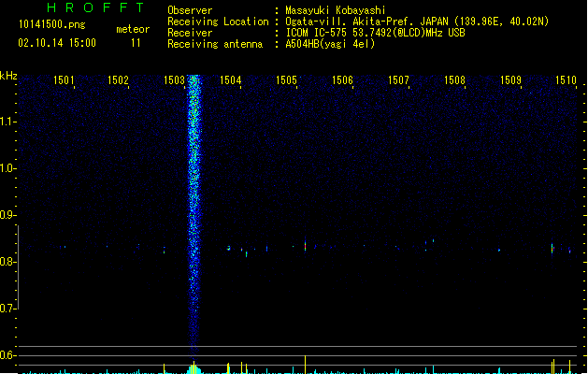The image size is (588, 374).
Task: Click the Receiver label
Action: coord(190,33)
